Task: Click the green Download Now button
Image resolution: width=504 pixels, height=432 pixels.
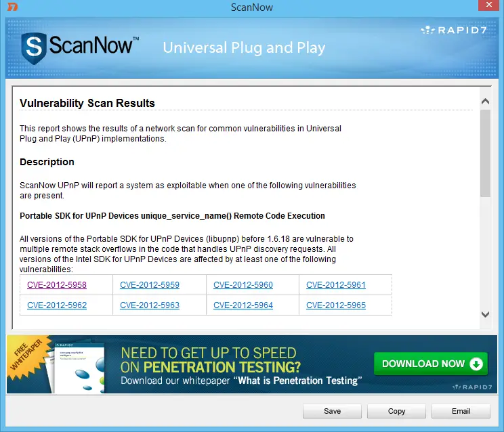Action: pyautogui.click(x=431, y=364)
